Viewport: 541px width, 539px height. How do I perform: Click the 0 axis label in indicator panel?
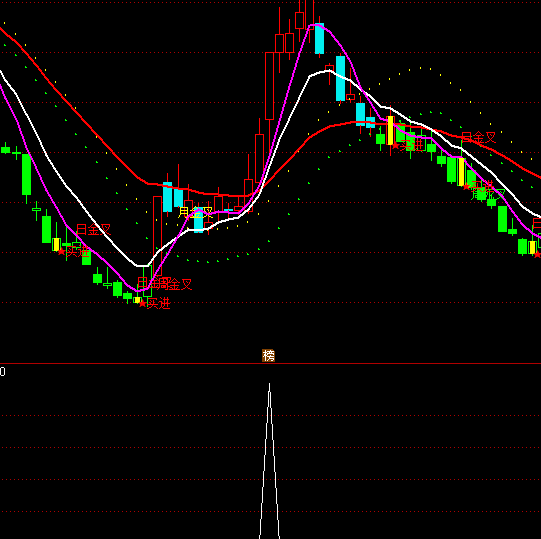coord(2,372)
